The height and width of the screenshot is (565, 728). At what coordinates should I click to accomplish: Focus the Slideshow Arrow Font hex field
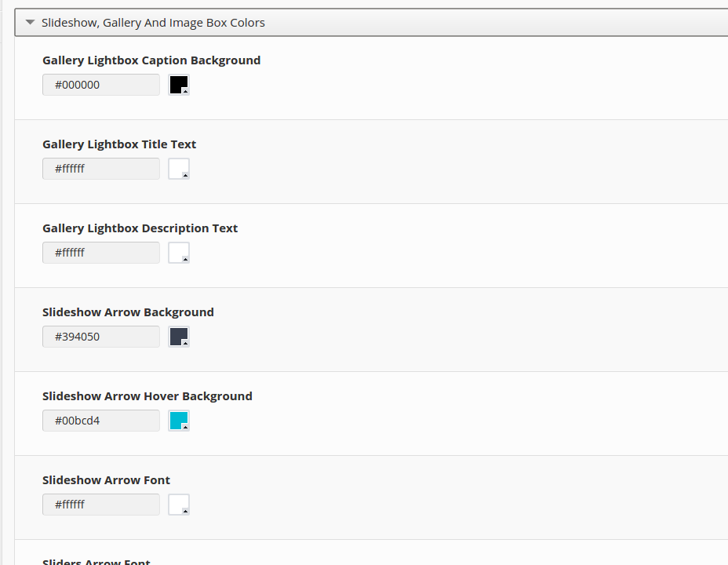coord(101,505)
